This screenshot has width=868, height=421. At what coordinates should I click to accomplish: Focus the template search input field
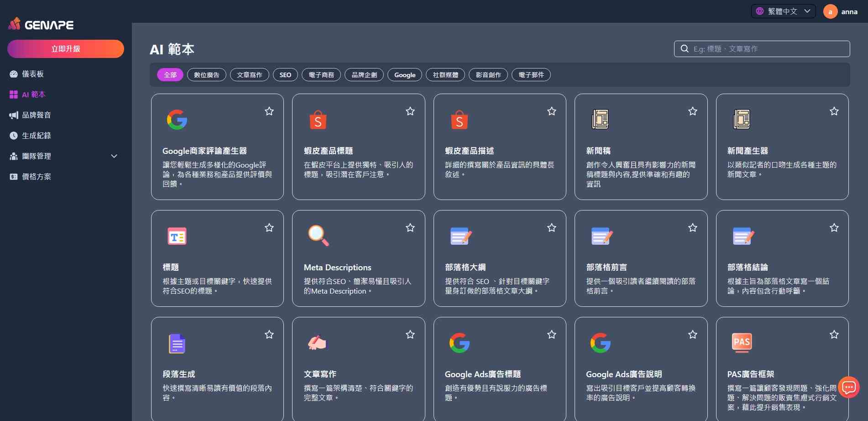[x=762, y=49]
